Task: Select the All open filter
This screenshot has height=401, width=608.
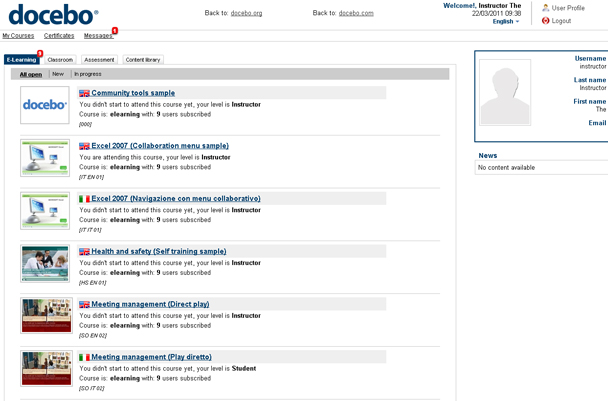Action: pyautogui.click(x=31, y=74)
